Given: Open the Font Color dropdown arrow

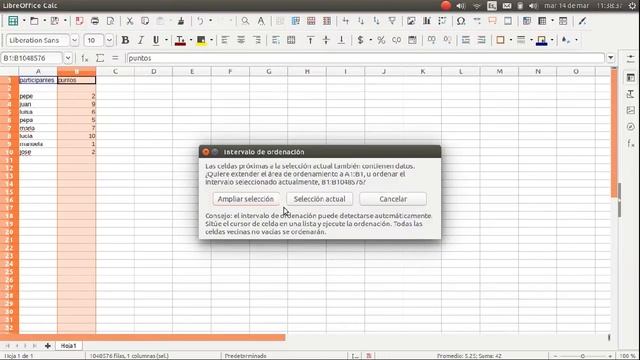Looking at the screenshot, I should [191, 40].
